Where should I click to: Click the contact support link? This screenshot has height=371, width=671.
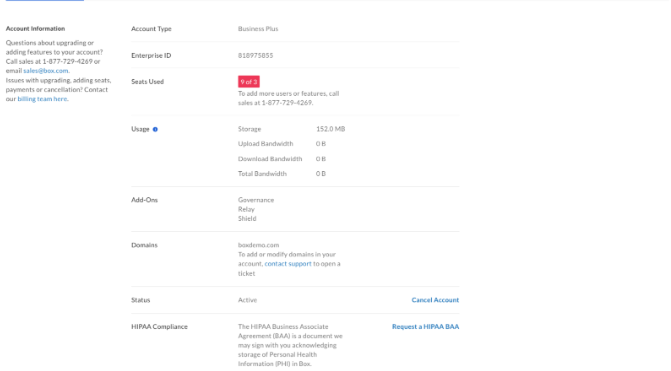pyautogui.click(x=288, y=264)
